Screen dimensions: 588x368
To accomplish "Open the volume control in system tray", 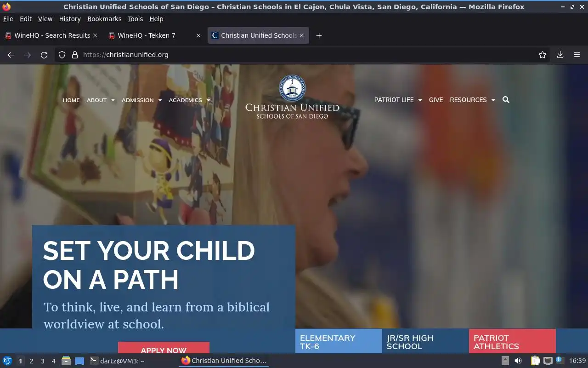I will tap(518, 361).
